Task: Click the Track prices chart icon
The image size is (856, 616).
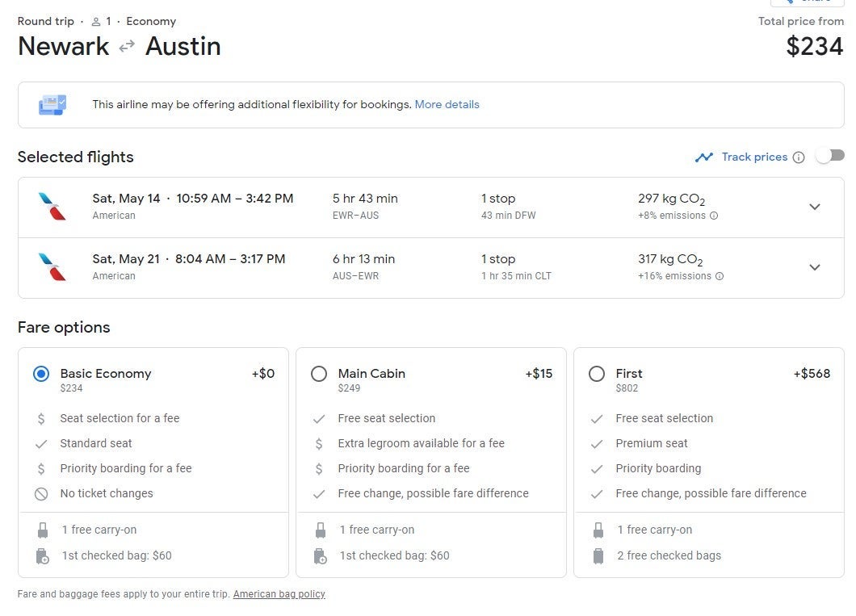Action: [704, 157]
